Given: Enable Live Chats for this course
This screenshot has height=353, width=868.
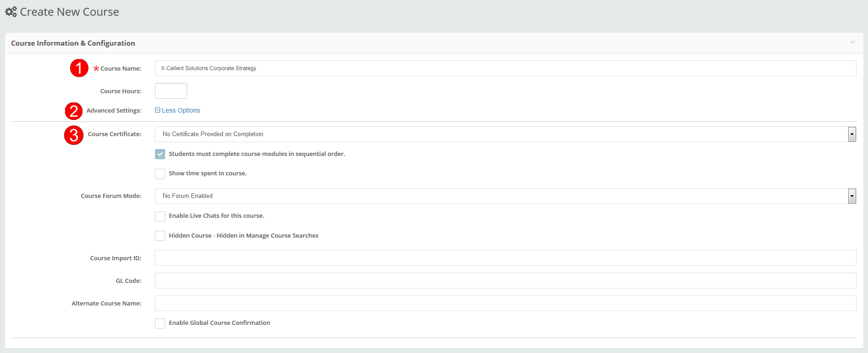Looking at the screenshot, I should click(160, 216).
